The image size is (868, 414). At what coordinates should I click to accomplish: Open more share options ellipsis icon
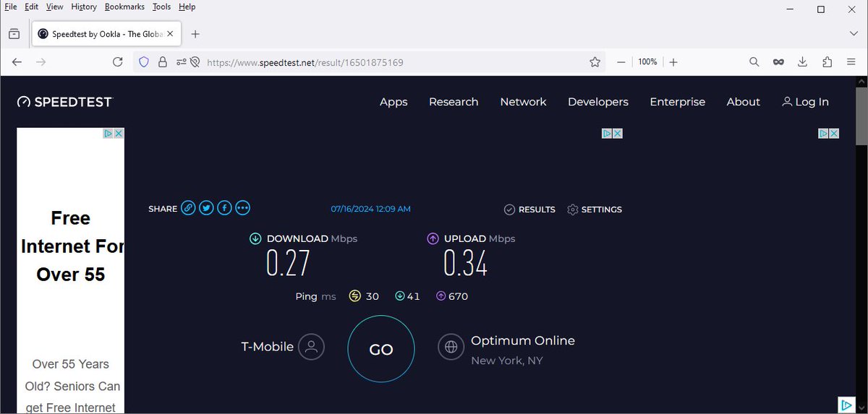(x=242, y=208)
